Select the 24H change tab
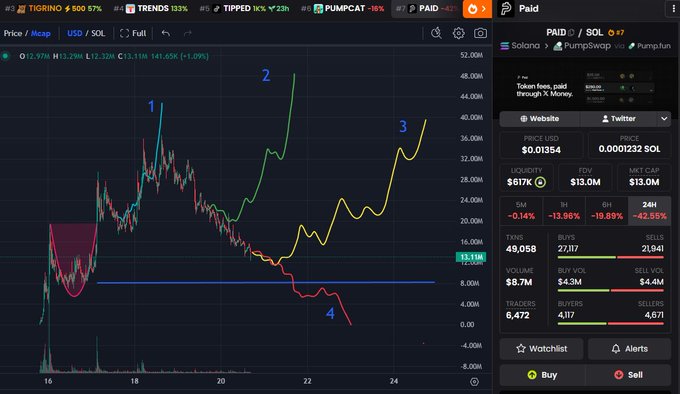The height and width of the screenshot is (394, 680). 649,210
